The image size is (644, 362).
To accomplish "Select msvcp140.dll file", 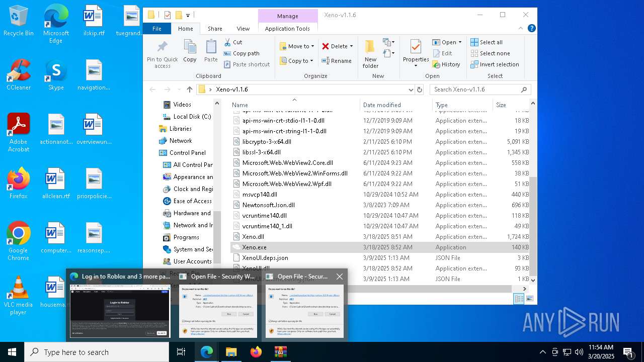I will coord(260,195).
